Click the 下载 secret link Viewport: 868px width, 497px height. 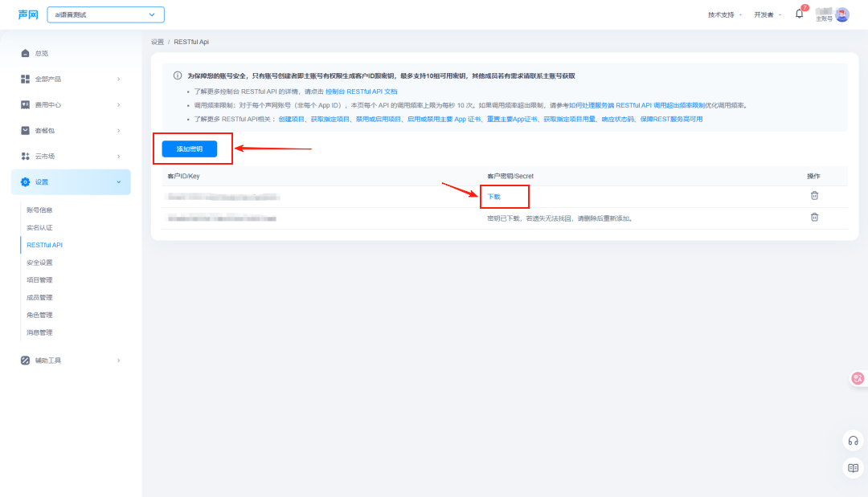493,197
